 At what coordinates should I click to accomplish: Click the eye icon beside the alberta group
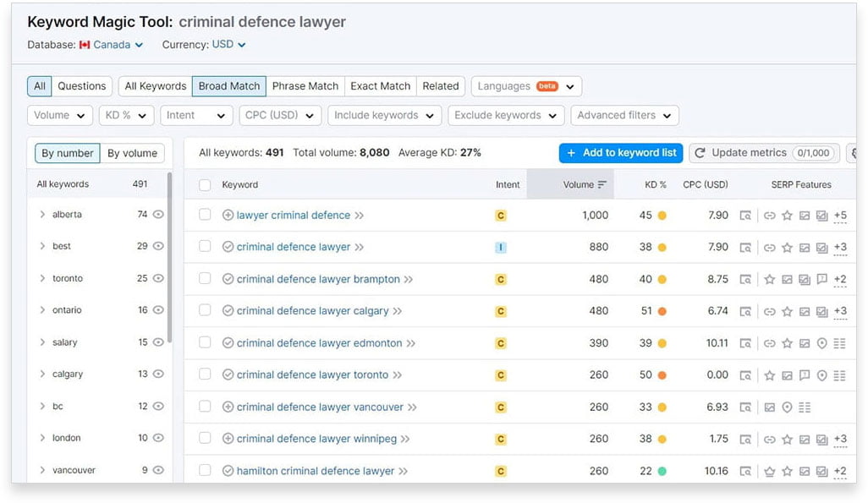[x=158, y=215]
